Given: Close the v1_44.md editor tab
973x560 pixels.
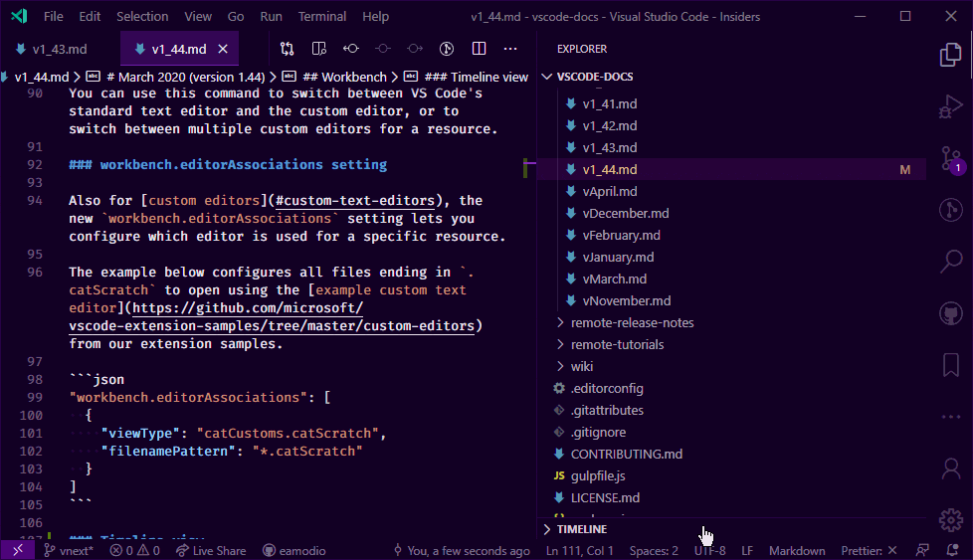Looking at the screenshot, I should tap(223, 49).
